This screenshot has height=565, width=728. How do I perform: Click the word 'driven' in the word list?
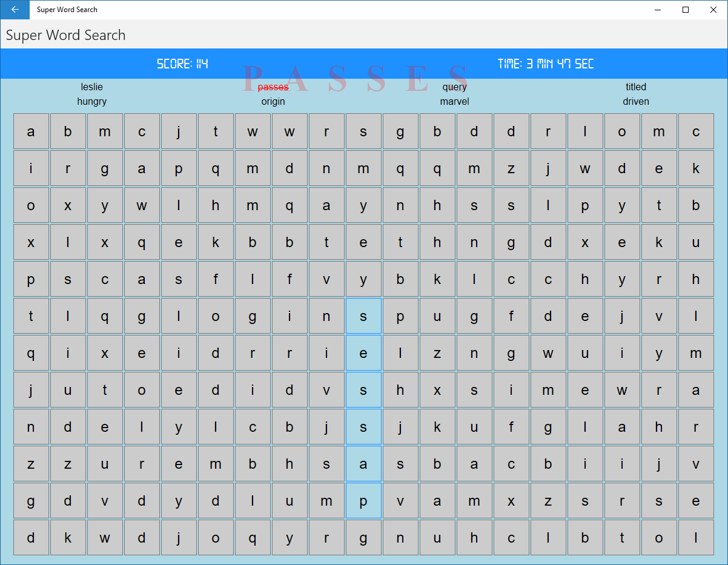point(636,101)
